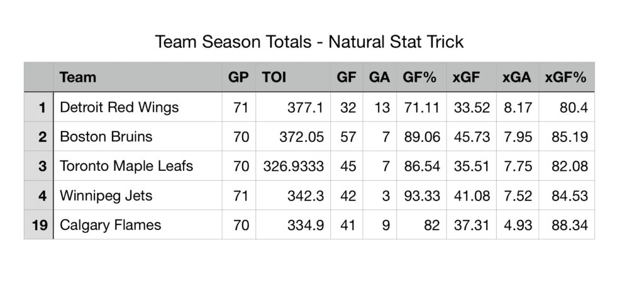Screen dimensions: 644x291
Task: Select row number 1 header
Action: (39, 107)
